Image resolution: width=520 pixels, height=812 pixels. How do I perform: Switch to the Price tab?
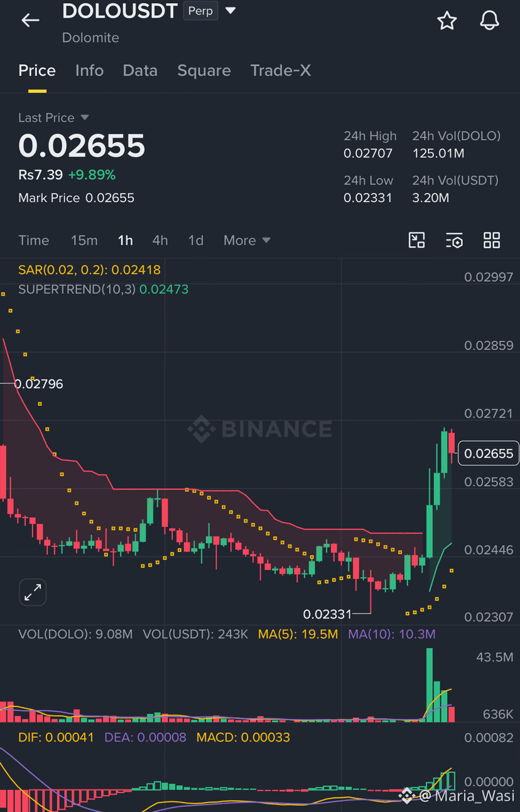(37, 70)
